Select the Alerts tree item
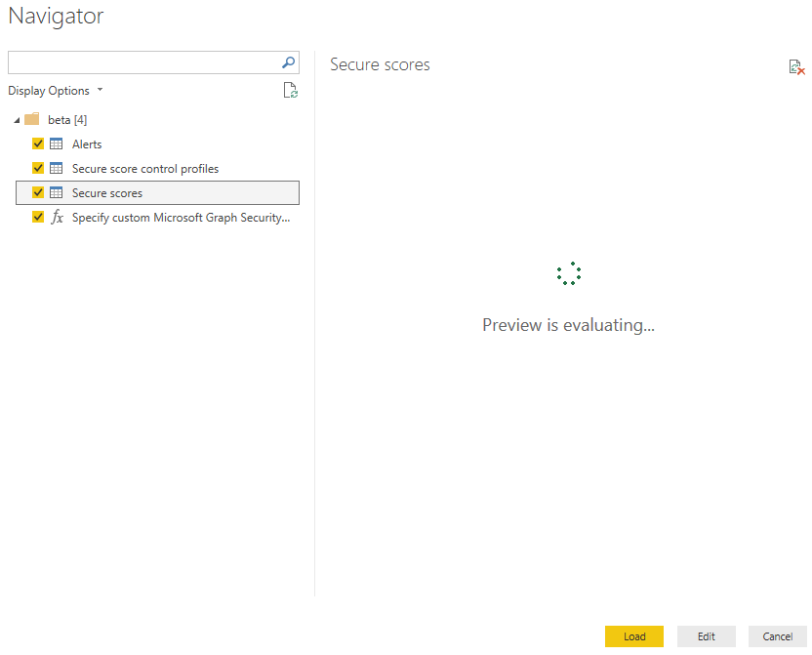 tap(87, 143)
